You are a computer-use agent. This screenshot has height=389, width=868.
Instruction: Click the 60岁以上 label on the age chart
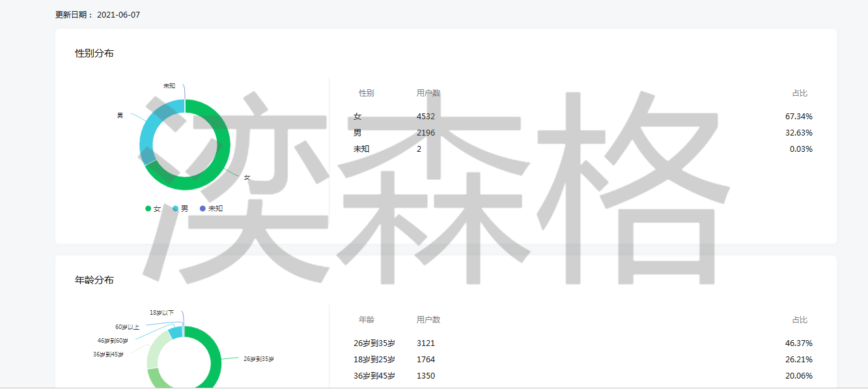coord(127,327)
